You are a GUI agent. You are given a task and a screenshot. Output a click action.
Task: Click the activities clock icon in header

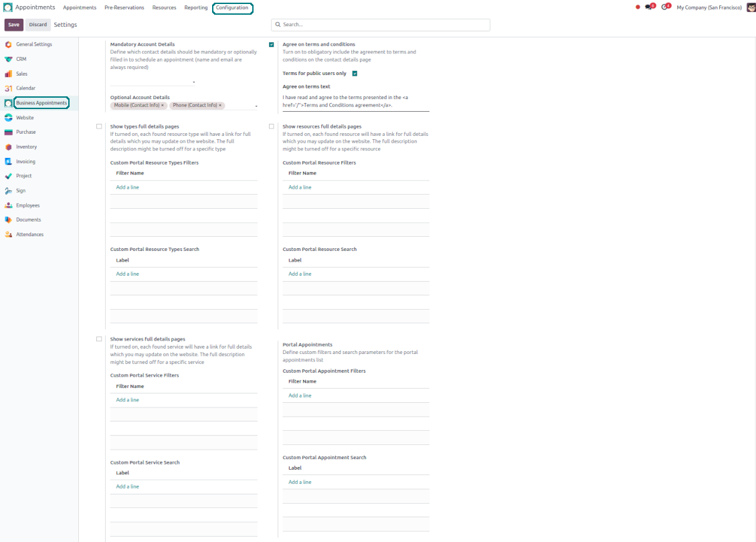click(665, 7)
